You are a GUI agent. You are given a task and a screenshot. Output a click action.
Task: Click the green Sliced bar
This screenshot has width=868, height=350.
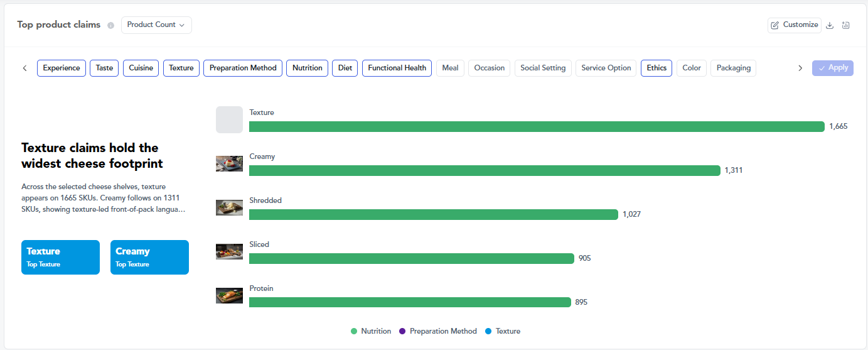tap(412, 258)
